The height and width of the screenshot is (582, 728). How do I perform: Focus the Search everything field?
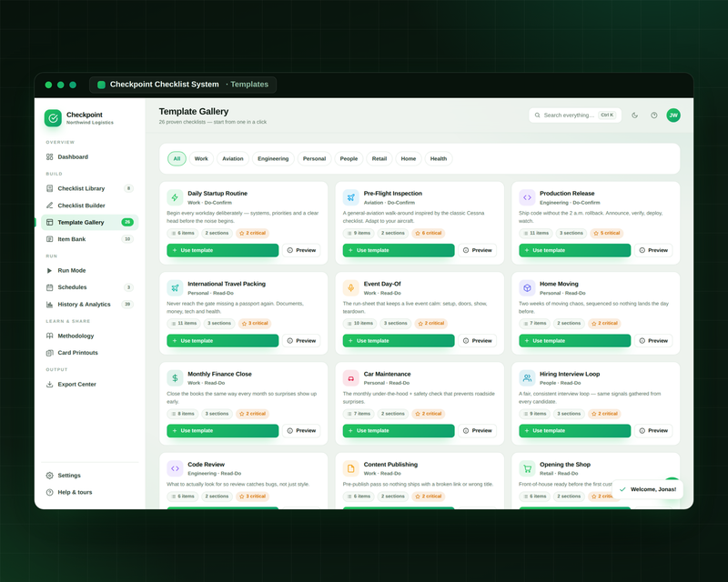point(575,115)
